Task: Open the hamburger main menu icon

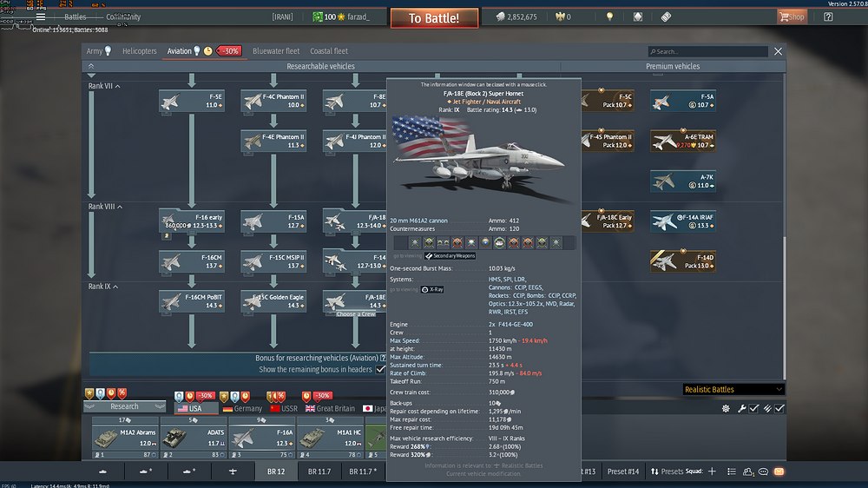Action: point(41,16)
